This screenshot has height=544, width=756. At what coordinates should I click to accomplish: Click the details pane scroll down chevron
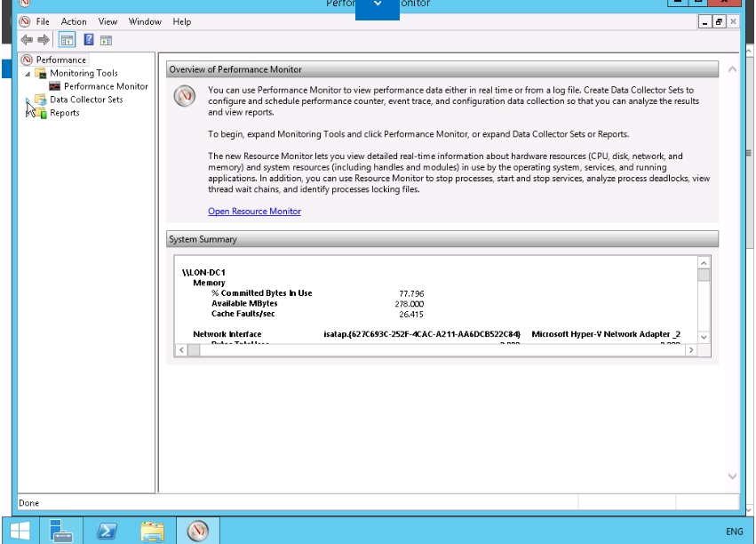pyautogui.click(x=732, y=476)
